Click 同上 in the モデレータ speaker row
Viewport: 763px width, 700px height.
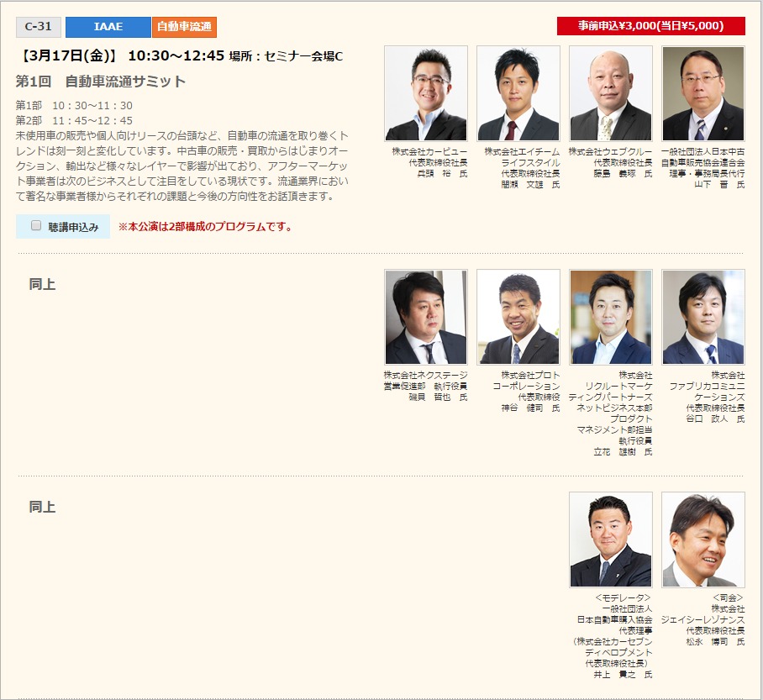point(42,508)
